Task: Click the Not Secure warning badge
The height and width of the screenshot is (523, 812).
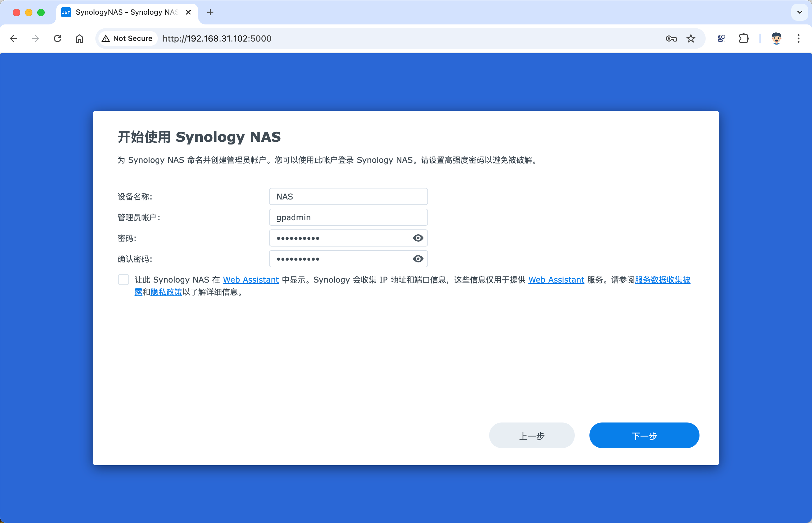Action: [127, 38]
